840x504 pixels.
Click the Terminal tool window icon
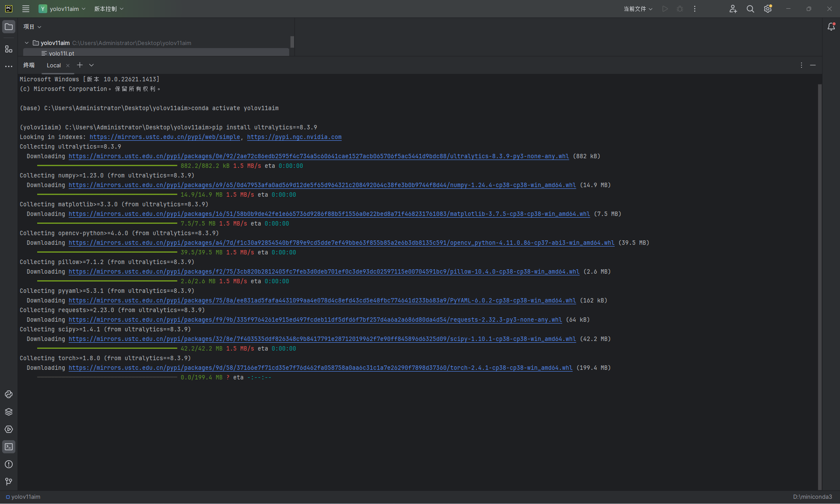(9, 447)
